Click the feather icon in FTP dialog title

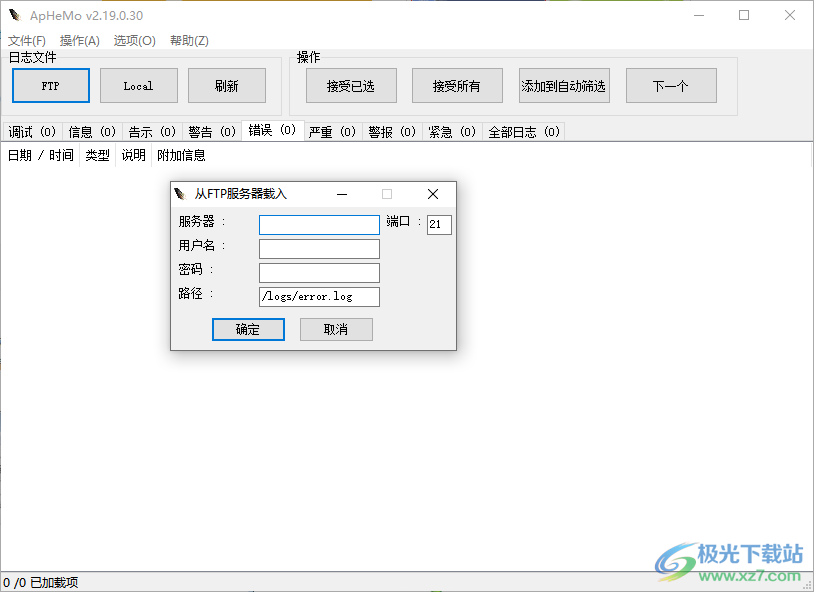pyautogui.click(x=180, y=194)
